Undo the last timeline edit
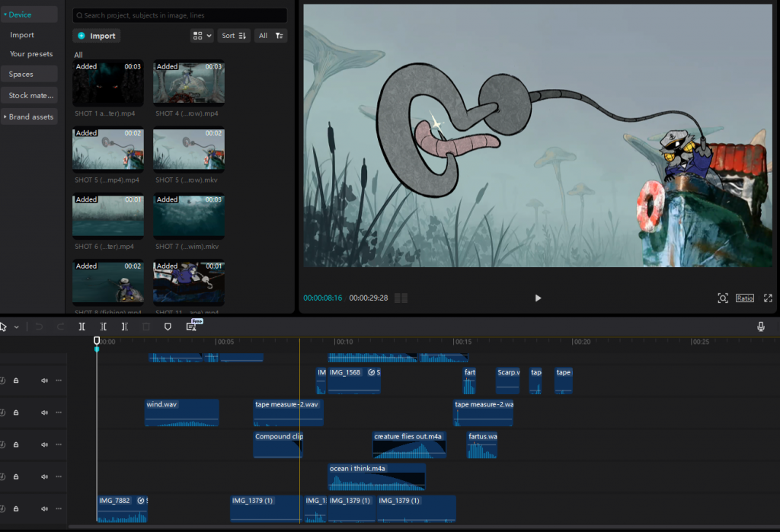This screenshot has height=532, width=780. (x=39, y=327)
